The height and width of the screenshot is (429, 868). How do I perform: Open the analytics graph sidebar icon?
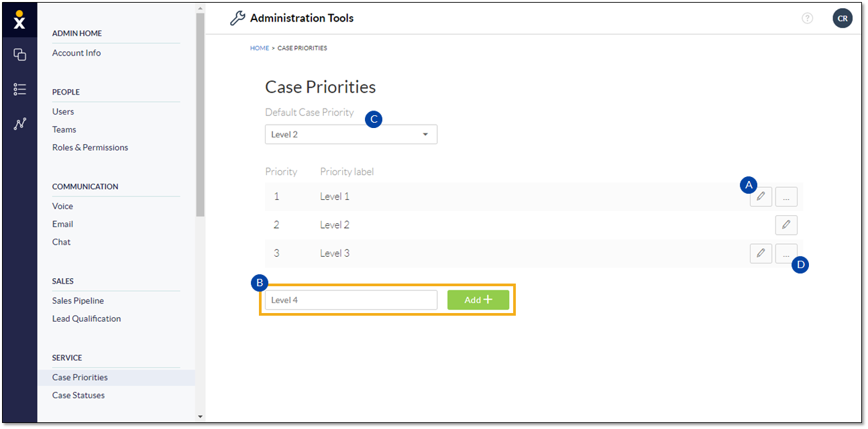pos(19,123)
